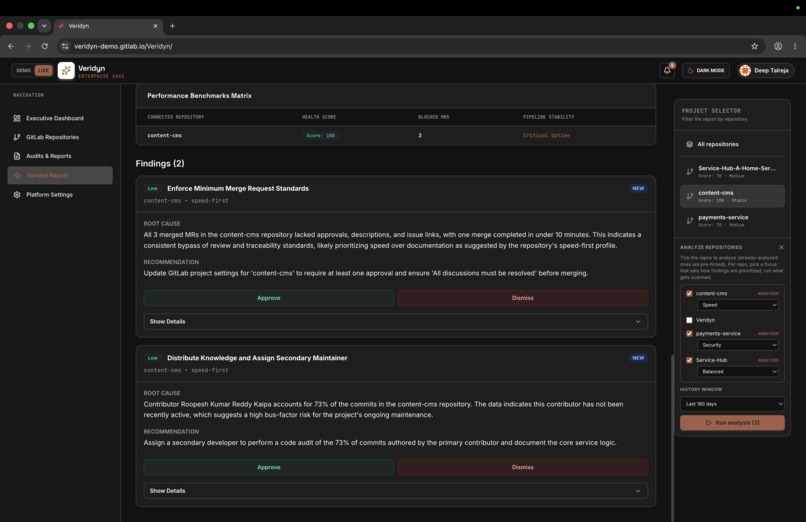Select Service-Hub-A-Home-Ser project
Image resolution: width=806 pixels, height=522 pixels.
732,172
